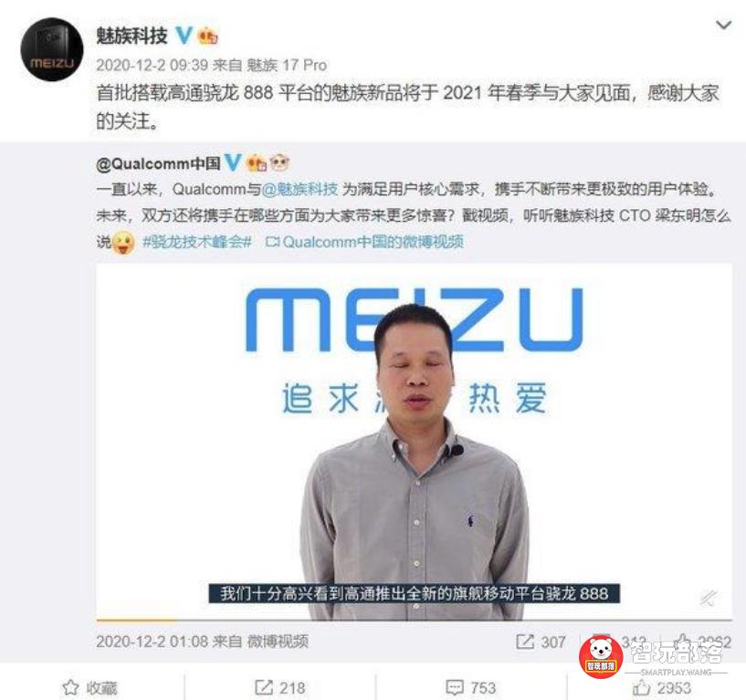Click the 魅族 17 Pro source link
This screenshot has height=700, width=746.
click(x=286, y=65)
